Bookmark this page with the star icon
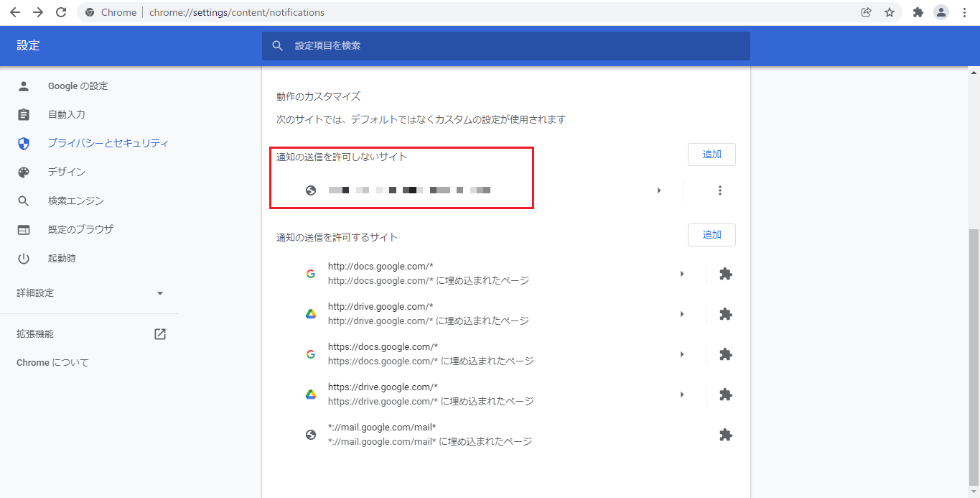Viewport: 980px width, 498px height. click(x=890, y=12)
